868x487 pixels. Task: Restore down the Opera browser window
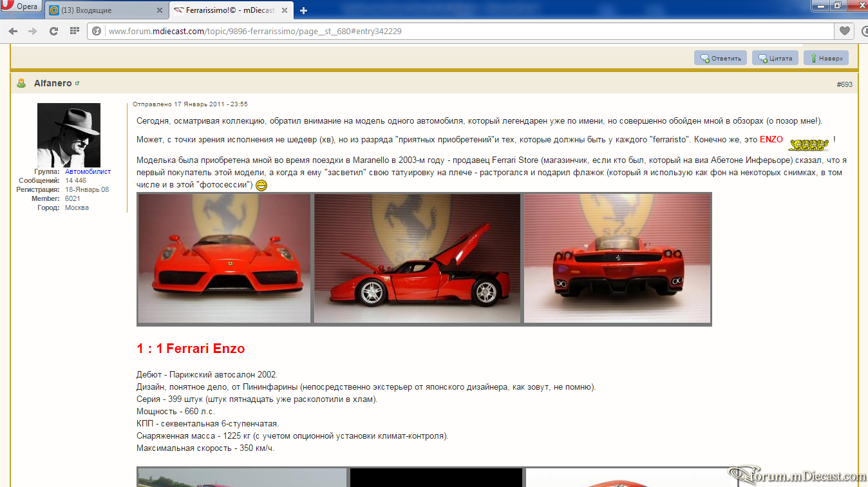837,5
